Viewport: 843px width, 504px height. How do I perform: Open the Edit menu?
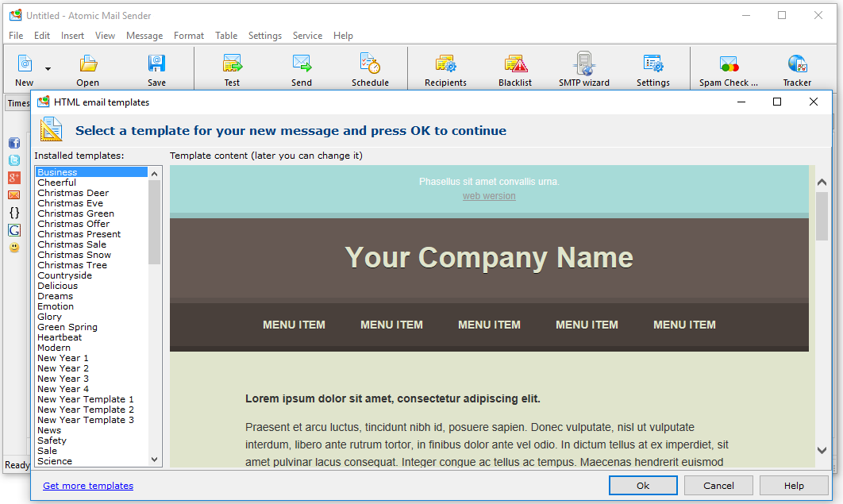[x=42, y=36]
